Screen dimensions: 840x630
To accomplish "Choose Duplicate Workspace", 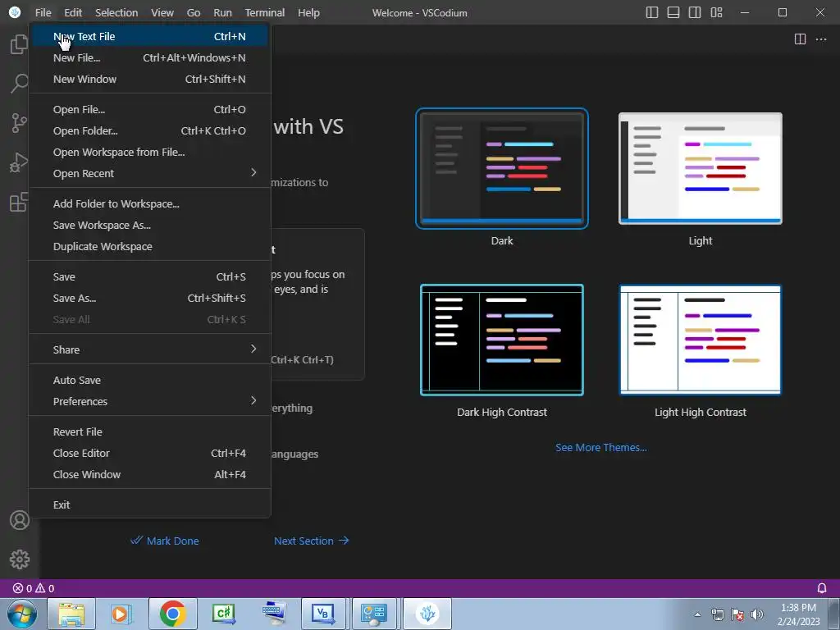I will coord(149,247).
